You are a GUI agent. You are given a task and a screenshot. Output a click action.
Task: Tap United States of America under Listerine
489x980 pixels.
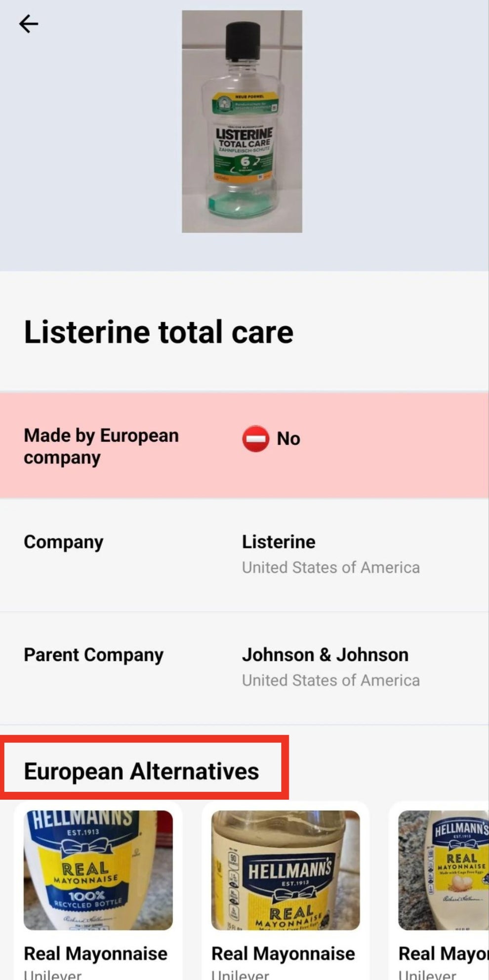[x=330, y=567]
